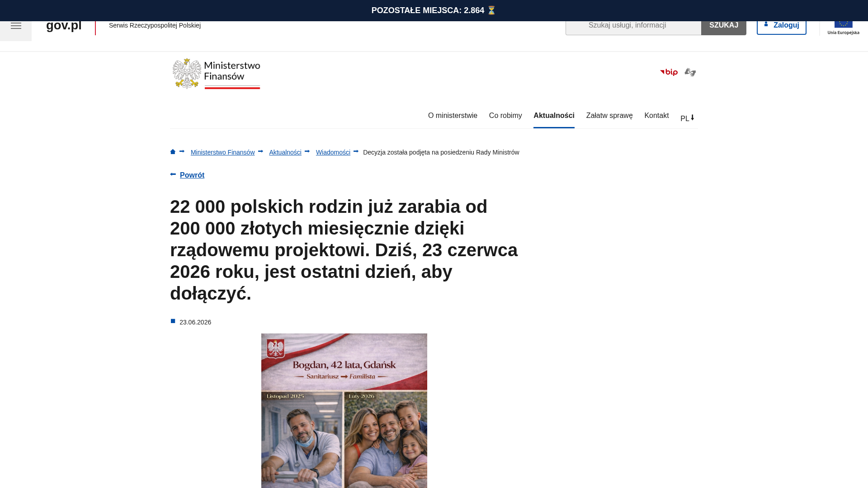Click the article headline about 22 000 polskich rodzin
This screenshot has height=488, width=868.
[x=344, y=250]
